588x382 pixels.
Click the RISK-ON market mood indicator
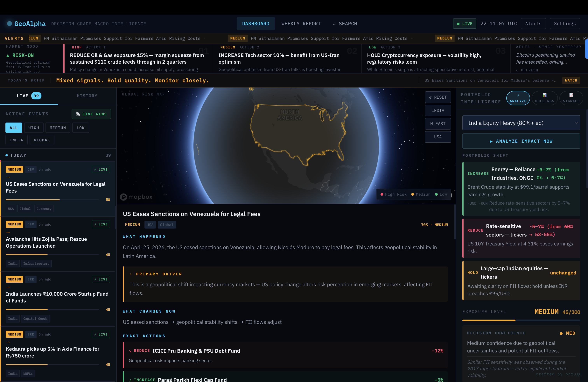[x=20, y=55]
